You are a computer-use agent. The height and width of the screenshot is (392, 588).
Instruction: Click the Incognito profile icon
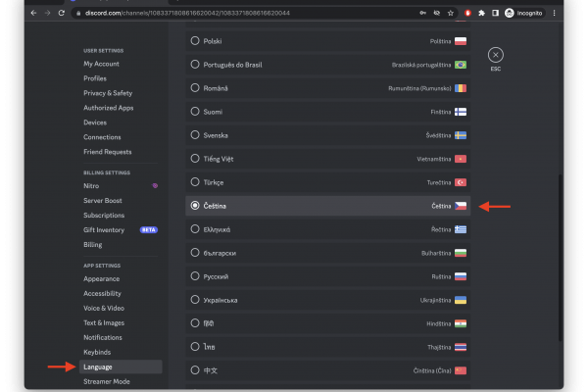pyautogui.click(x=509, y=13)
